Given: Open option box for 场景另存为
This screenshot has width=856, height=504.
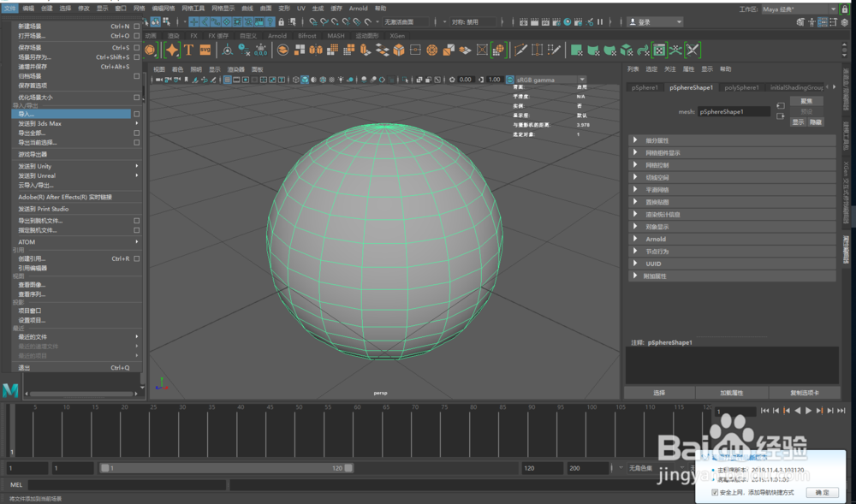Looking at the screenshot, I should pyautogui.click(x=136, y=57).
